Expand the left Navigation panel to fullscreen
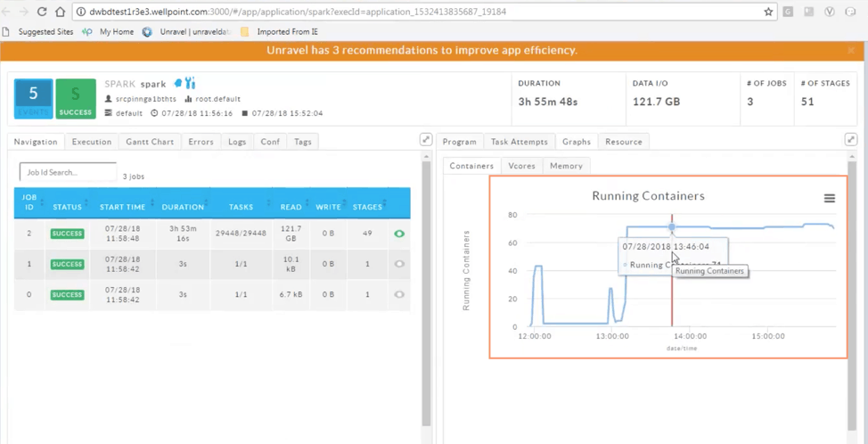 click(426, 140)
